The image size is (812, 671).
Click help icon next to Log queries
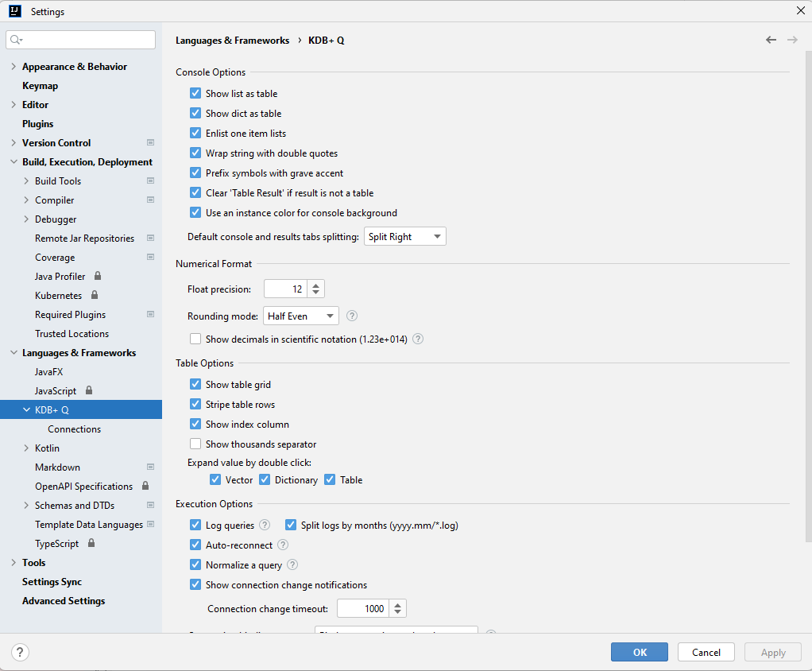[x=264, y=525]
